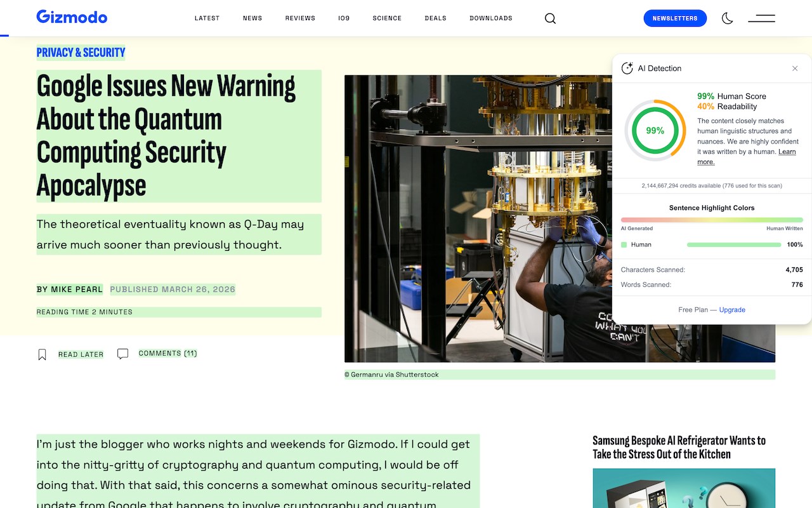This screenshot has height=508, width=812.
Task: Open the Privacy & Security category link
Action: (x=81, y=52)
